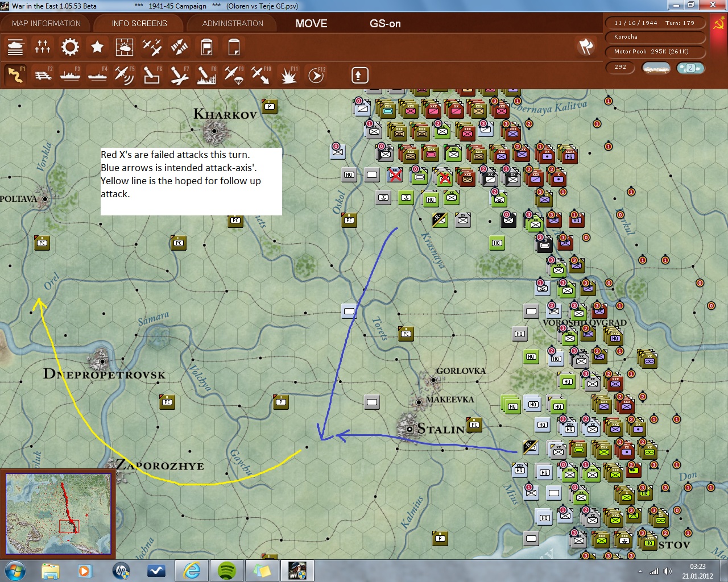Open the victory star screen icon
The width and height of the screenshot is (728, 582).
click(97, 47)
